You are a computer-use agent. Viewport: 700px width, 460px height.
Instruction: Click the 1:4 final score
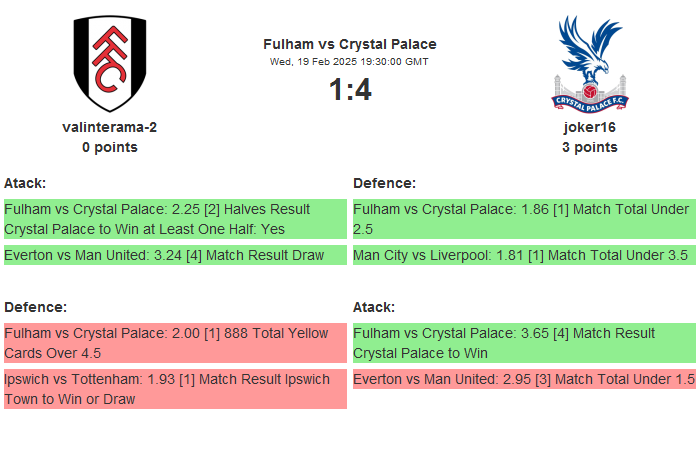pyautogui.click(x=350, y=90)
